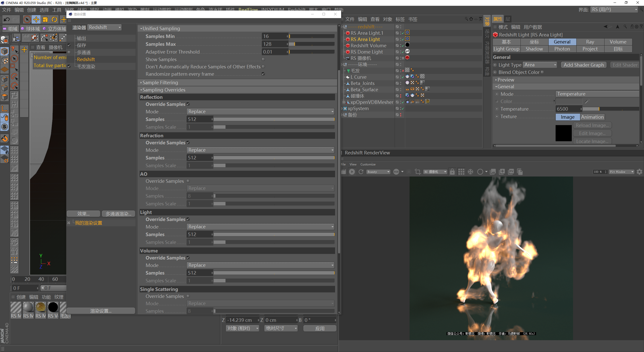Check the Show Samples checkbox
This screenshot has width=644, height=352.
[x=263, y=59]
